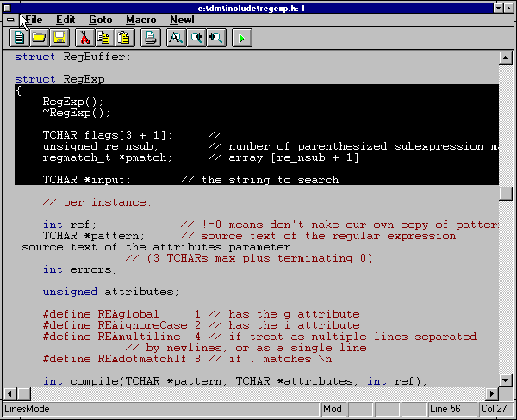
Task: Click the New file toolbar icon
Action: (x=19, y=38)
